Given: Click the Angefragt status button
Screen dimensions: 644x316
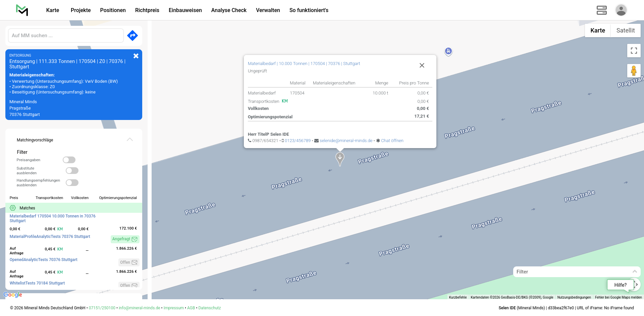Looking at the screenshot, I should (125, 239).
